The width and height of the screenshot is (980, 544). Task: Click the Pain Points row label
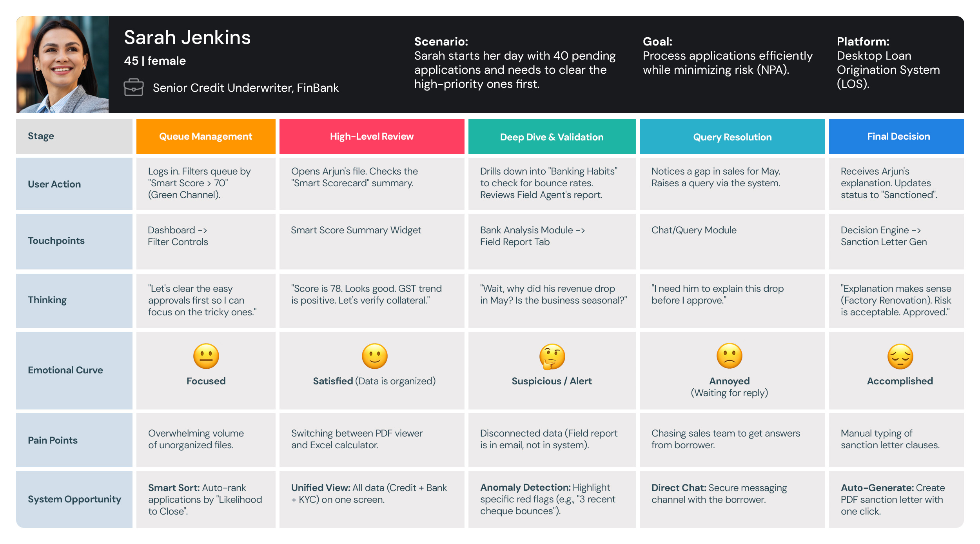coord(53,440)
